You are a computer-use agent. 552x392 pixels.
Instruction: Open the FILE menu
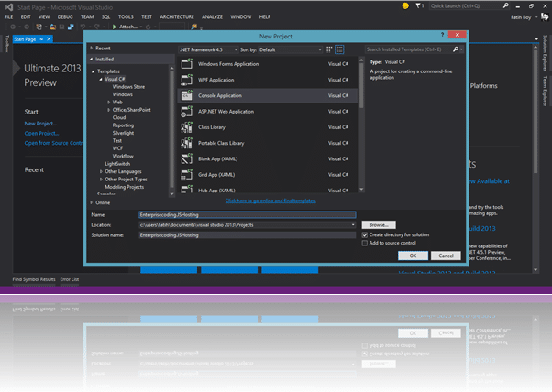[x=8, y=16]
